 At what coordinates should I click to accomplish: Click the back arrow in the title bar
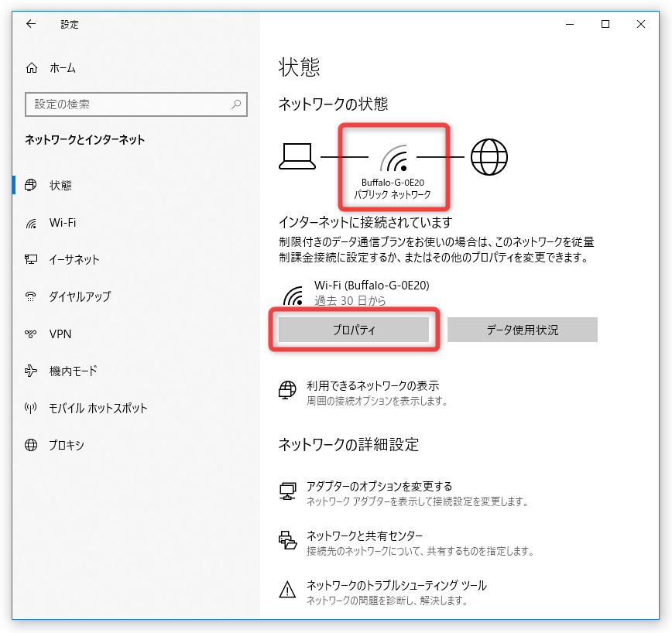[x=31, y=24]
